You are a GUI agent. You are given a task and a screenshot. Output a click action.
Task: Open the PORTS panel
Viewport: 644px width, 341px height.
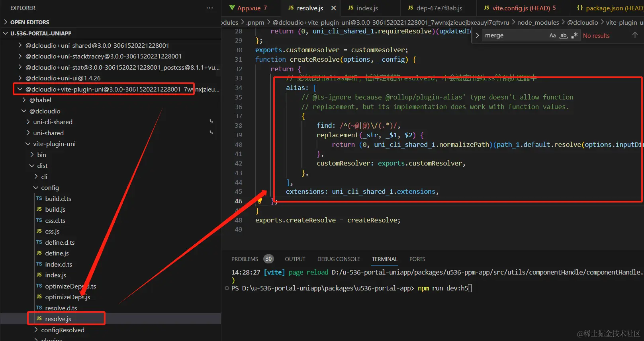tap(417, 259)
